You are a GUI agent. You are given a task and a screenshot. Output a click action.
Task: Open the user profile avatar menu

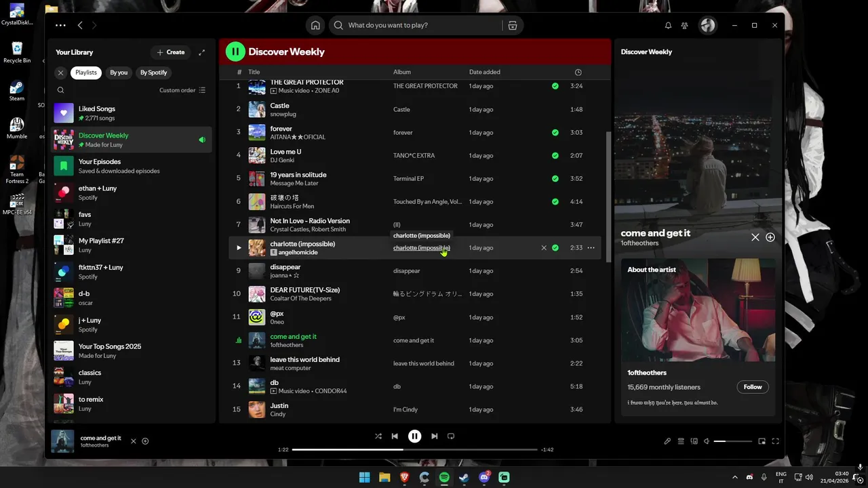click(x=707, y=25)
